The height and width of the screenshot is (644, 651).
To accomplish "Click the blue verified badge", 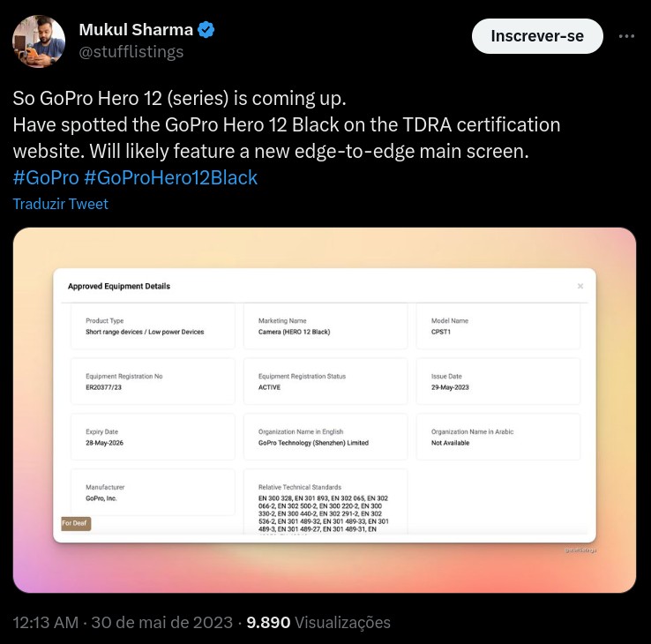I will [x=206, y=30].
